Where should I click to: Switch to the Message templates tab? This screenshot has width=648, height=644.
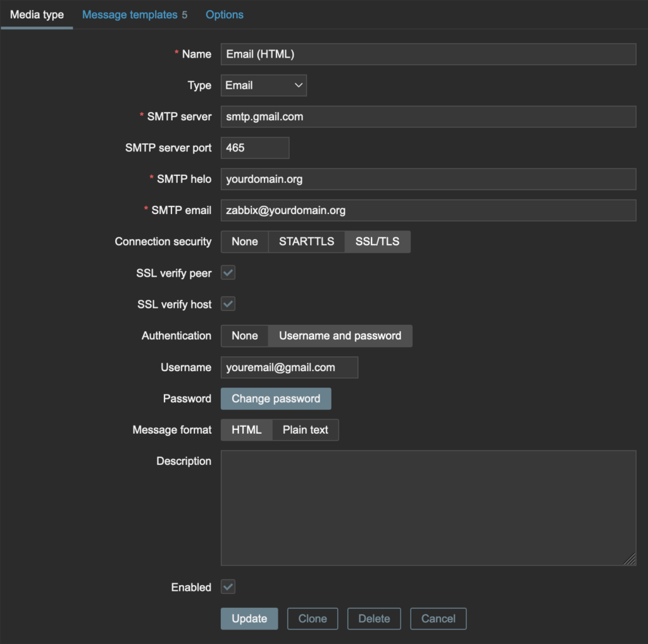[x=130, y=15]
